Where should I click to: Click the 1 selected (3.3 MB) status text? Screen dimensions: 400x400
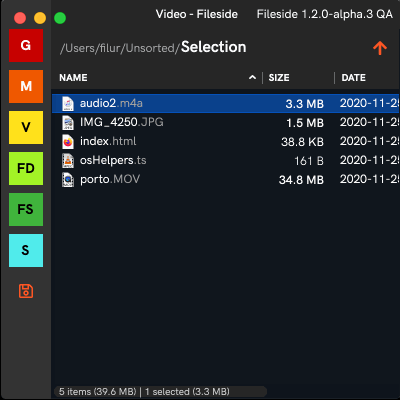coord(187,392)
